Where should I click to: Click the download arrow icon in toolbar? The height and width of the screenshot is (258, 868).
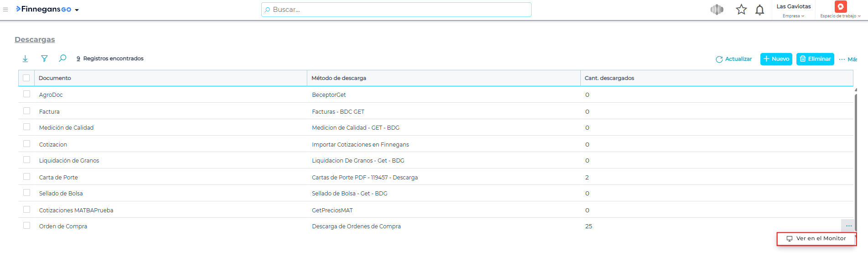point(26,58)
